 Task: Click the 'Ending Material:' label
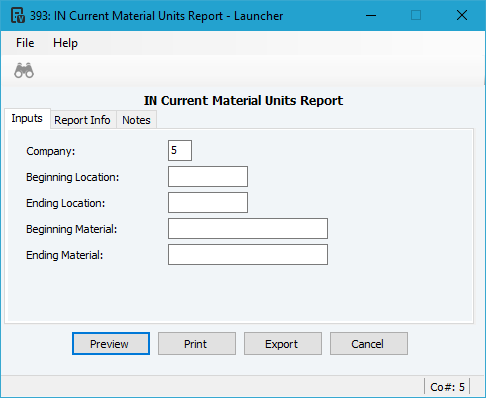[x=65, y=255]
